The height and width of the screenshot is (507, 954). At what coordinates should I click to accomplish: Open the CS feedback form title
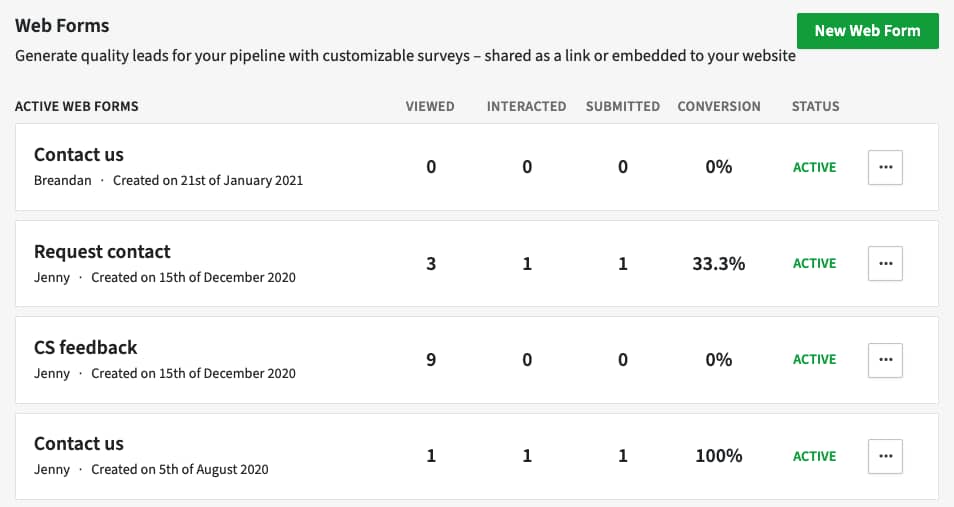[x=86, y=348]
